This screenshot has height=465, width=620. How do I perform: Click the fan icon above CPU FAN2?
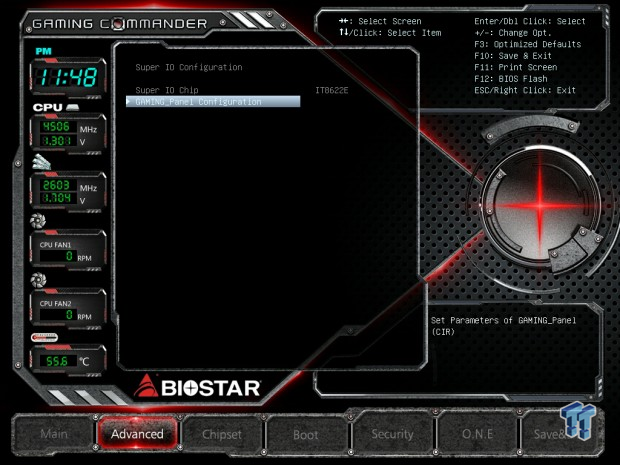click(x=38, y=280)
